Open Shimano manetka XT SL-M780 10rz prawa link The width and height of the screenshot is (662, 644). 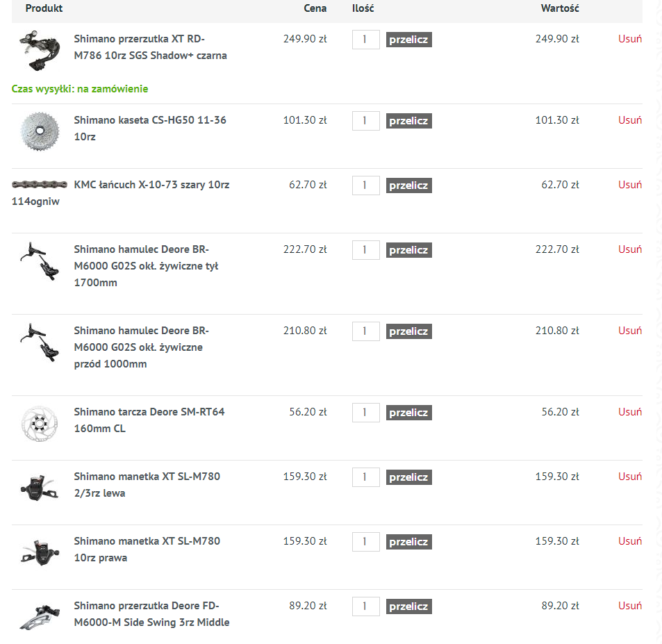click(x=147, y=550)
